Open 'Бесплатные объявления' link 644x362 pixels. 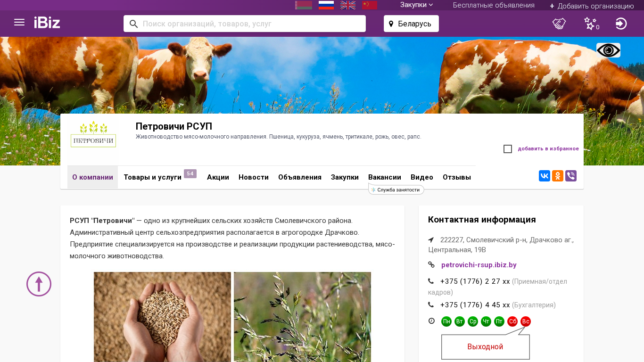(x=494, y=5)
